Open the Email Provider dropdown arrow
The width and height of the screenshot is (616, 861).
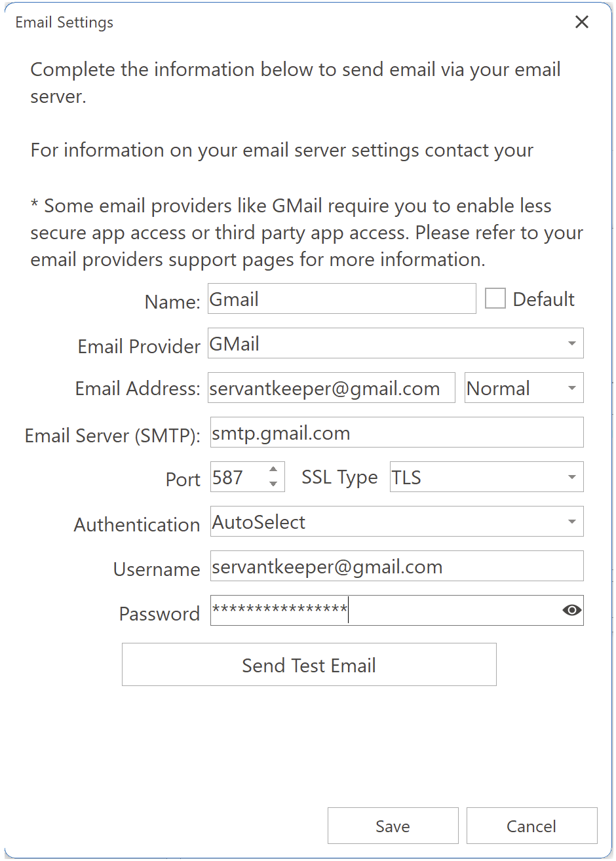tap(571, 343)
